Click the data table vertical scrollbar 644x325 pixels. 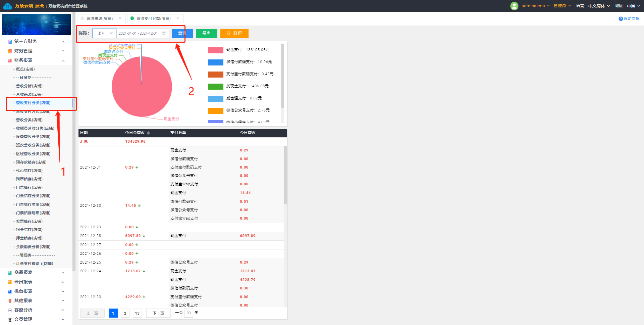pyautogui.click(x=285, y=175)
